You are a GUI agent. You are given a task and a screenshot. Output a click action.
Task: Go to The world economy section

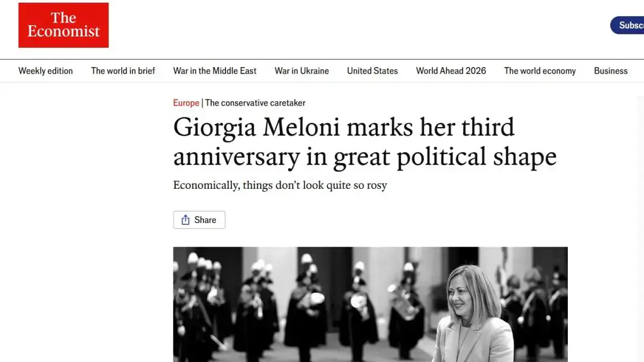pos(540,71)
